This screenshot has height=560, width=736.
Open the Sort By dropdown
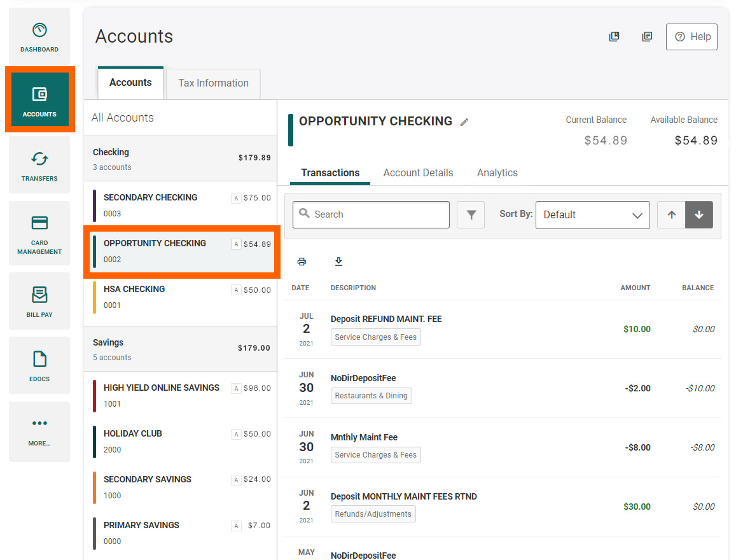(x=592, y=214)
